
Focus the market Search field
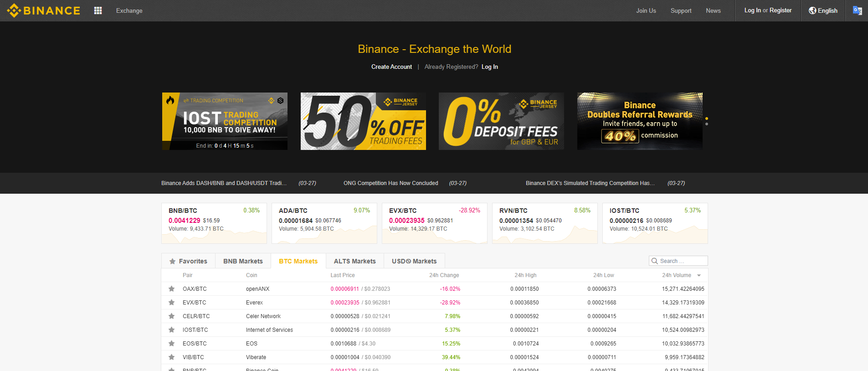point(678,261)
